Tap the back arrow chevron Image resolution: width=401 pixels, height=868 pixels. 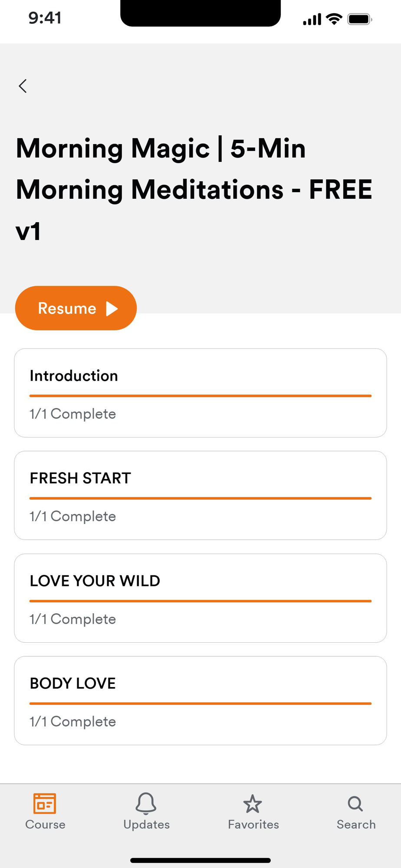[x=23, y=86]
